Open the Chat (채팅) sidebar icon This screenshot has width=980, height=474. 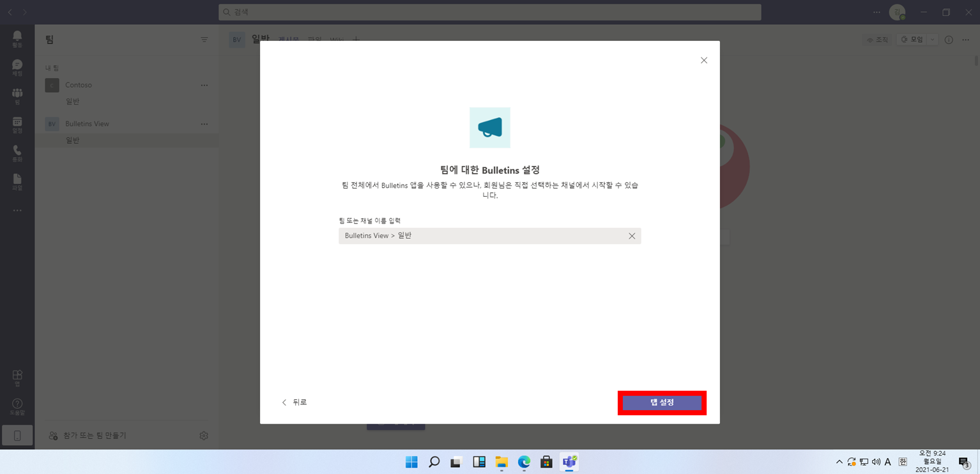[17, 67]
